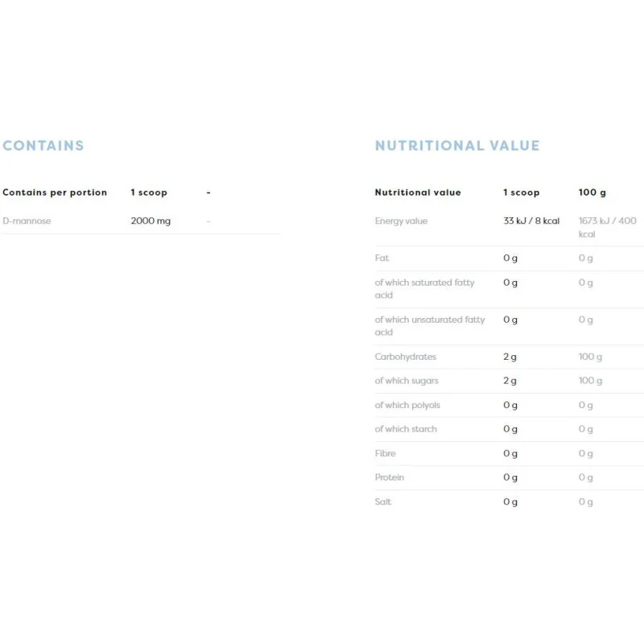This screenshot has height=644, width=644.
Task: Click the Salt row label
Action: click(383, 502)
